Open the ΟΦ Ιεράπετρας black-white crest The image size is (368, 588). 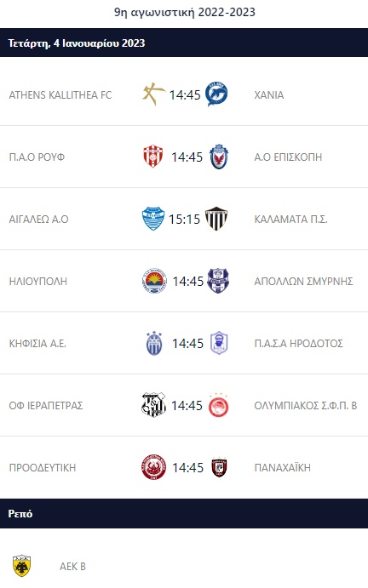153,405
